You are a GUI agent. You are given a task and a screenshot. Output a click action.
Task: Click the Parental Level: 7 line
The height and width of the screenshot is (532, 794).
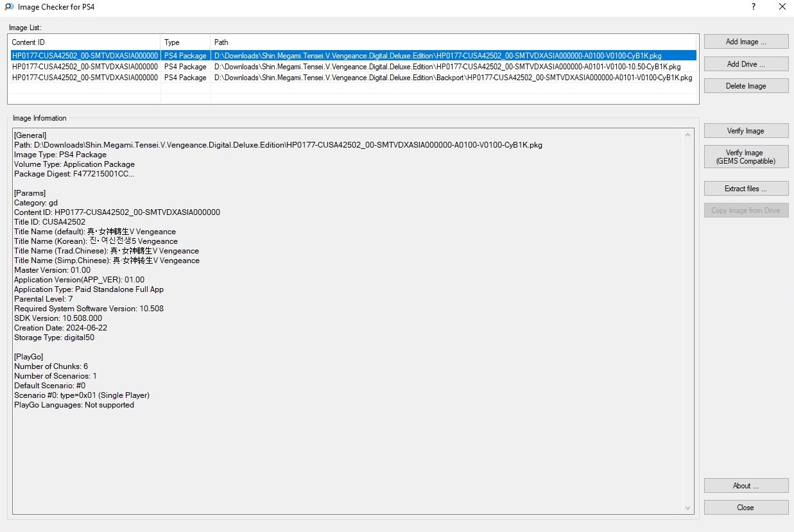[43, 299]
